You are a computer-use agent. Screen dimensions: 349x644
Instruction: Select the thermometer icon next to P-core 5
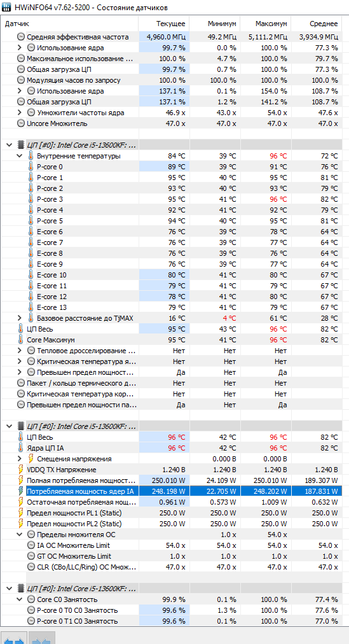pyautogui.click(x=31, y=221)
